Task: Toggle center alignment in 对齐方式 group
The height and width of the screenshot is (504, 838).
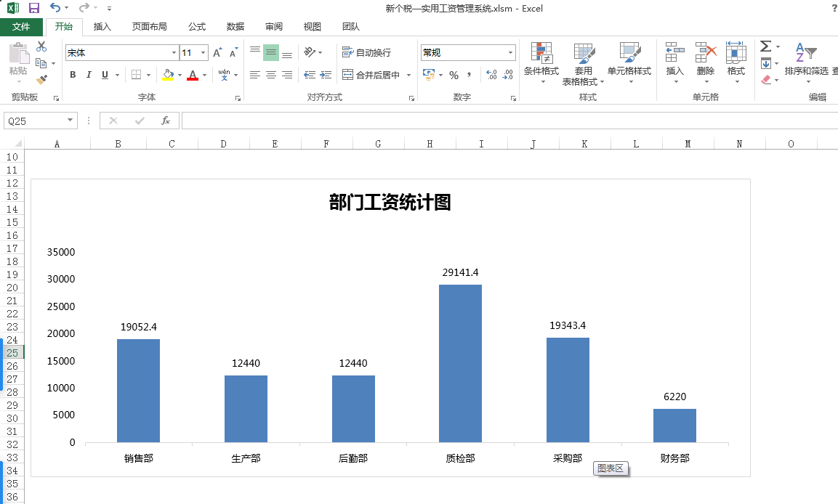Action: coord(270,75)
